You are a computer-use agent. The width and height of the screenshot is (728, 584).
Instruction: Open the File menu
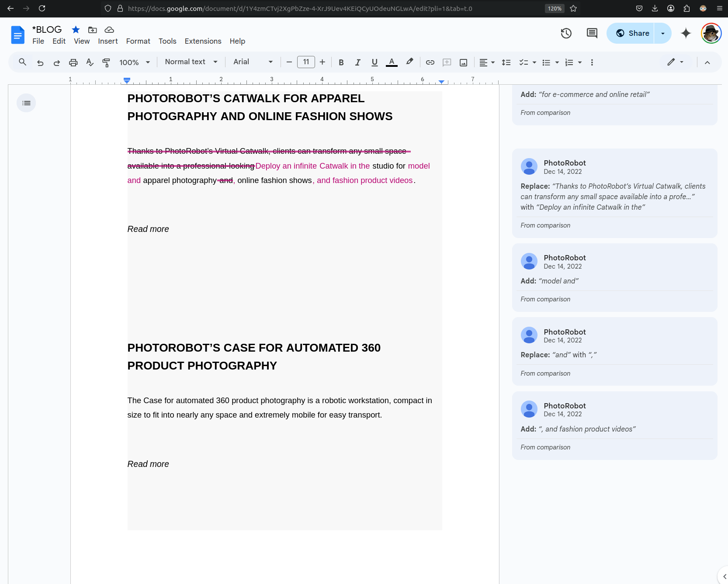click(38, 41)
